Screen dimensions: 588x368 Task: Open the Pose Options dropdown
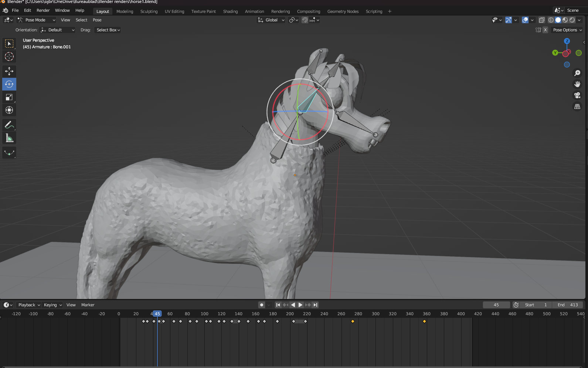(x=567, y=30)
